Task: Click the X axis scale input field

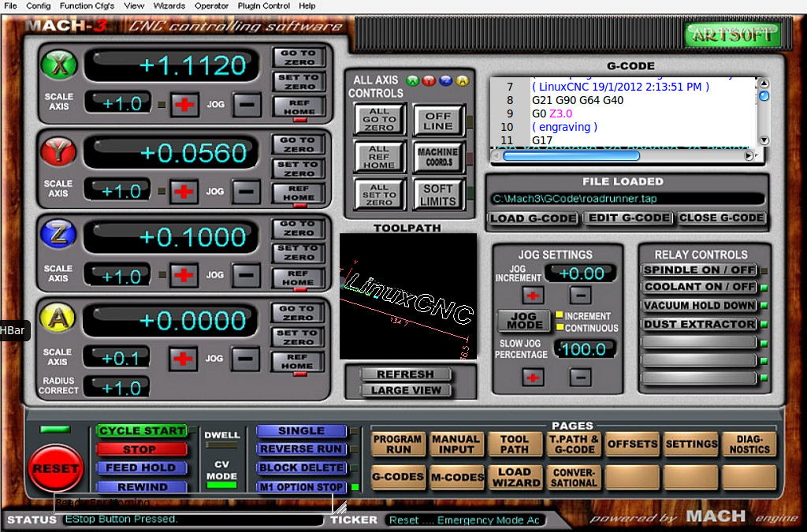Action: tap(118, 103)
